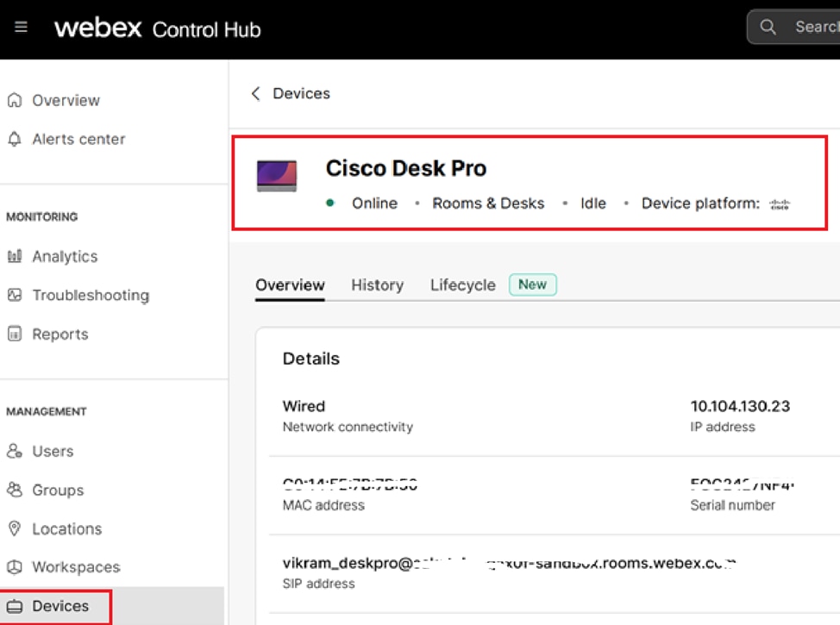
Task: Click the MANAGEMENT section header
Action: [x=46, y=412]
